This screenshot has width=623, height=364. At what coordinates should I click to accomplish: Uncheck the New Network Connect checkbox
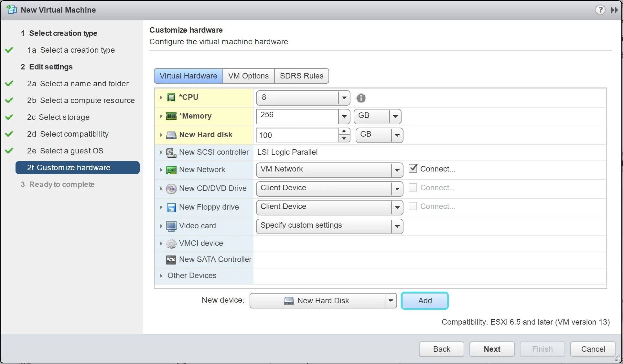[413, 169]
